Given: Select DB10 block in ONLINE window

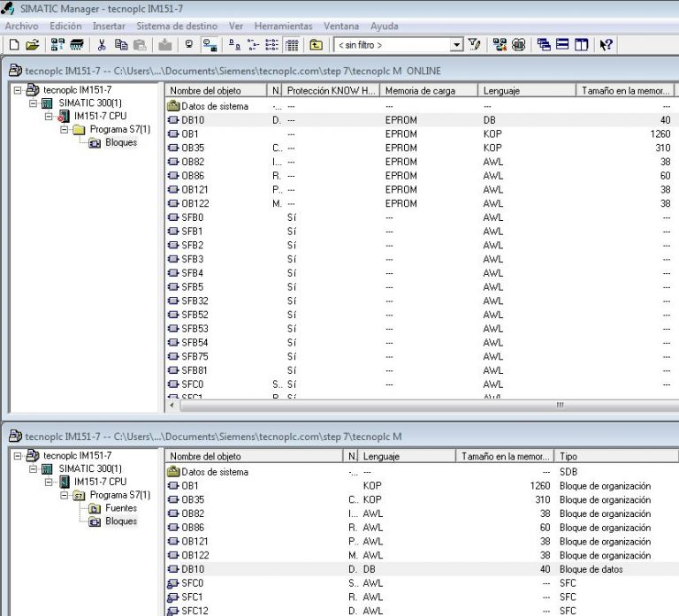Looking at the screenshot, I should (x=192, y=120).
